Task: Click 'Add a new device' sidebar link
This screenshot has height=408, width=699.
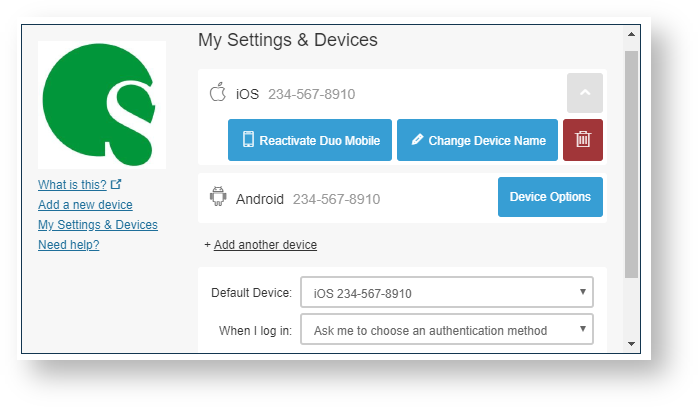Action: coord(85,205)
